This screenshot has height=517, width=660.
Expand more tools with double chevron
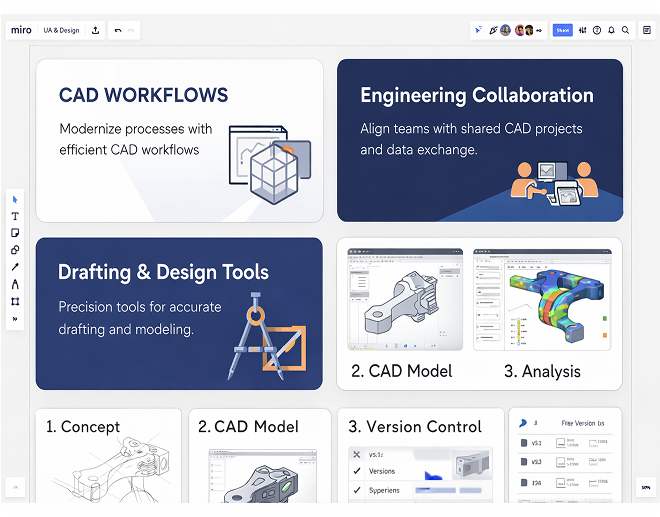[15, 319]
